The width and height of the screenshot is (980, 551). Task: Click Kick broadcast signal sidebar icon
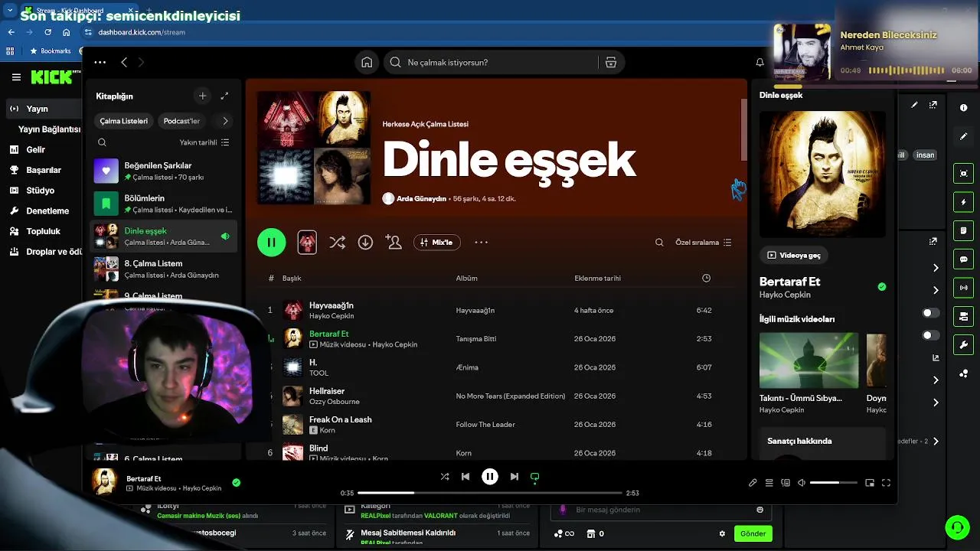pos(963,288)
